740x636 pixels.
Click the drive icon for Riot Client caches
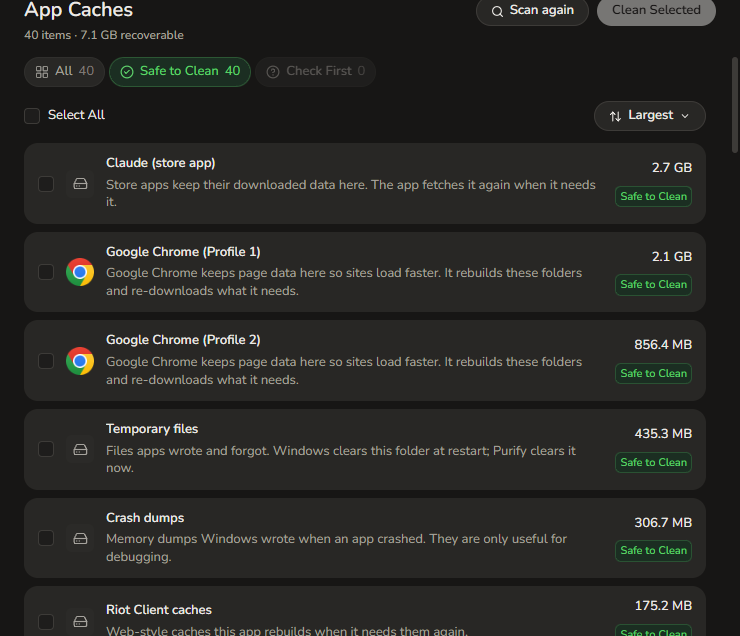pyautogui.click(x=80, y=622)
